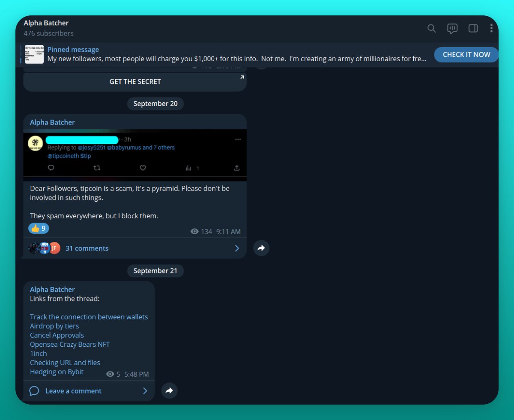Toggle the thumbs-up reaction on the post
This screenshot has width=514, height=420.
38,228
